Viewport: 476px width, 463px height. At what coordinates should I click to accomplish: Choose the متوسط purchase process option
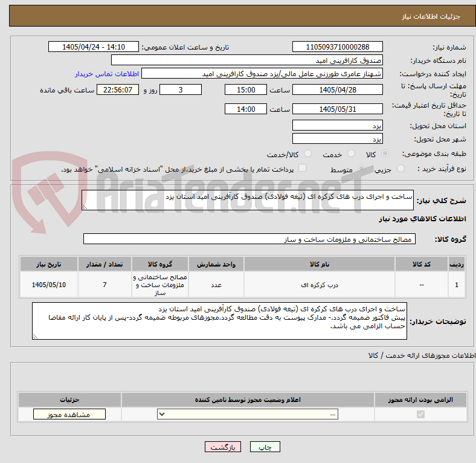[x=361, y=169]
